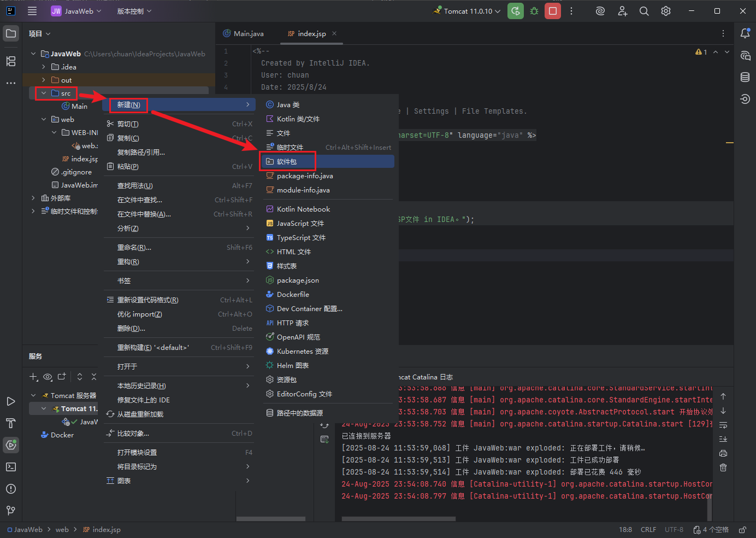The width and height of the screenshot is (756, 538).
Task: Open the Git version control window
Action: pyautogui.click(x=11, y=511)
